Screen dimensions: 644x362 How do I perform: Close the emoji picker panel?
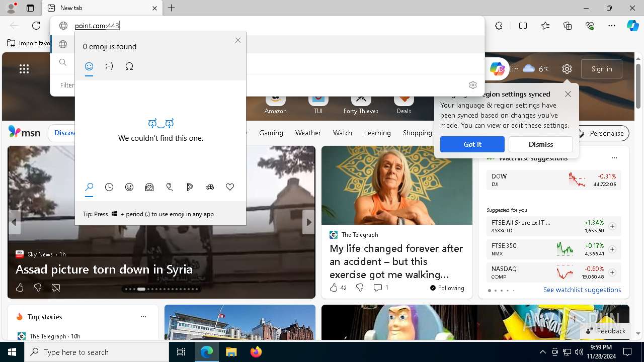pyautogui.click(x=238, y=40)
